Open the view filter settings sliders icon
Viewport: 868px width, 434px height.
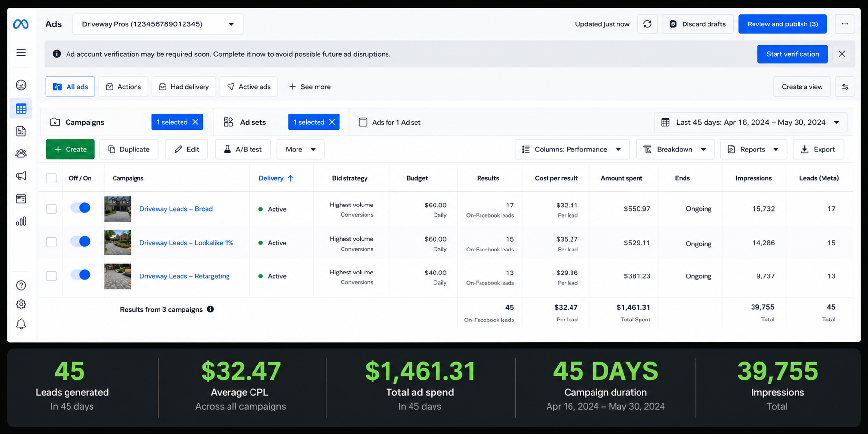tap(845, 87)
